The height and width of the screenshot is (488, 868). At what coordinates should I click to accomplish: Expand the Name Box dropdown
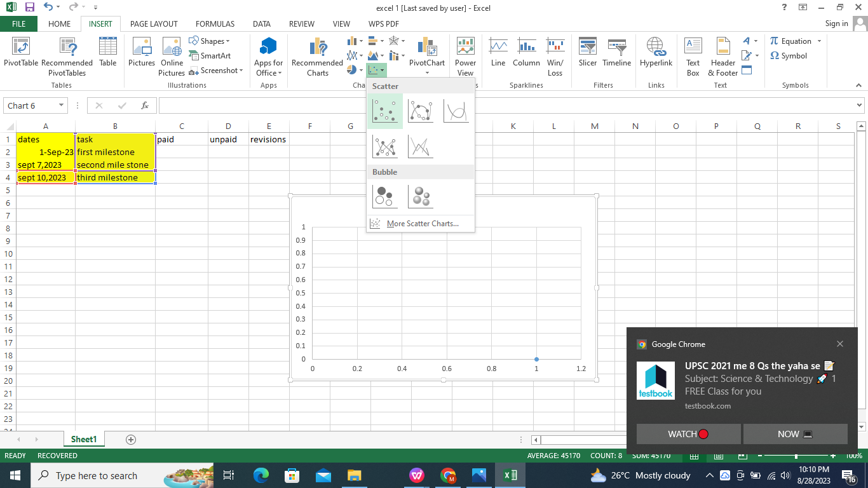pos(61,105)
